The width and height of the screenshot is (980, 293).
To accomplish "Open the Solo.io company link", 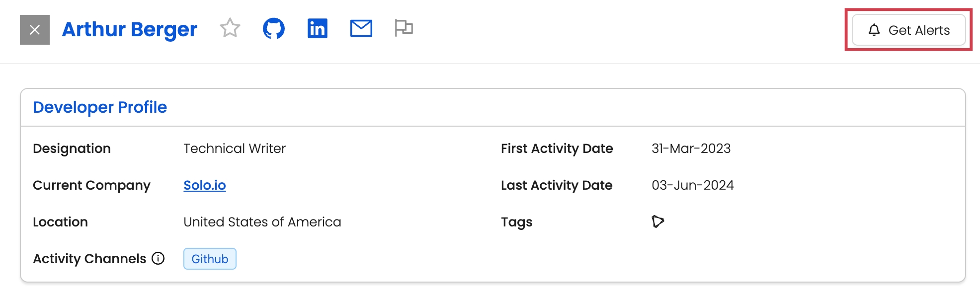I will [205, 185].
